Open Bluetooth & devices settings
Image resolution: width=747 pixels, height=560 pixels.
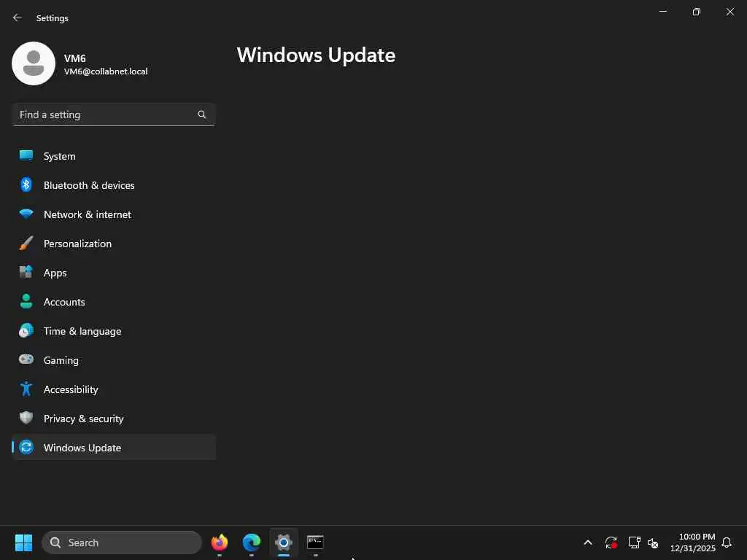114,185
